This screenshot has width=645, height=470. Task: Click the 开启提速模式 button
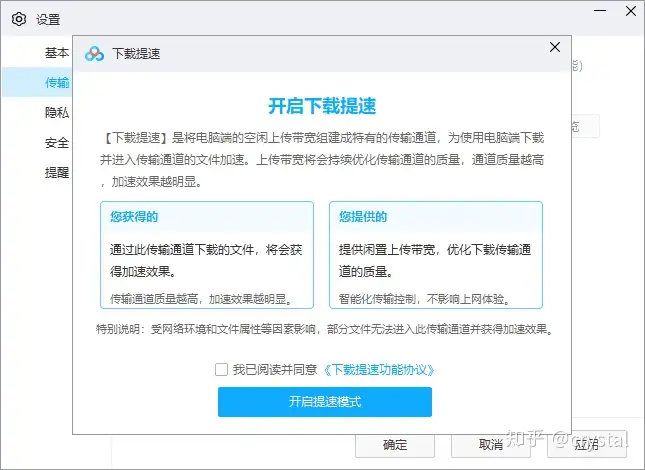click(x=325, y=402)
